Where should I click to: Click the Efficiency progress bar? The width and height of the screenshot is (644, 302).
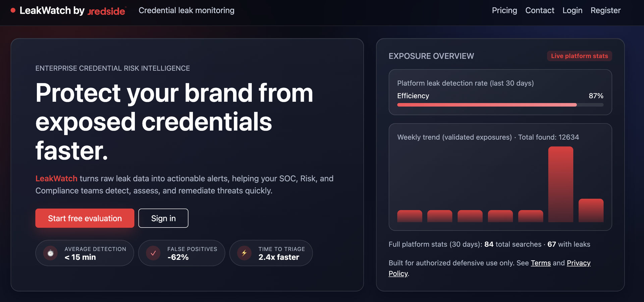(500, 105)
